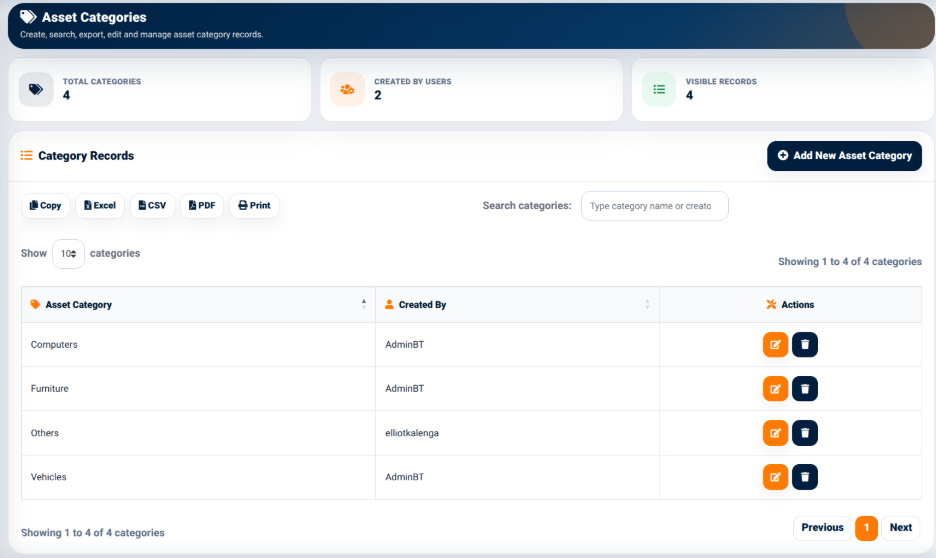Export categories to Excel
The image size is (936, 558).
(x=100, y=205)
